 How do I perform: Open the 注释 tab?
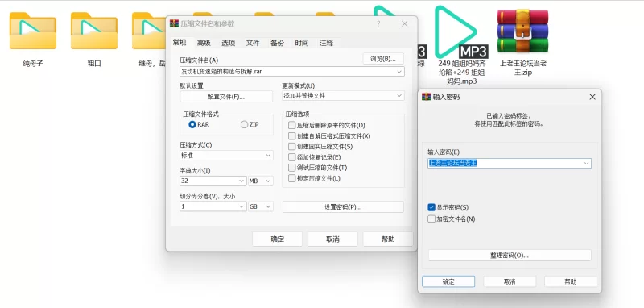(326, 43)
